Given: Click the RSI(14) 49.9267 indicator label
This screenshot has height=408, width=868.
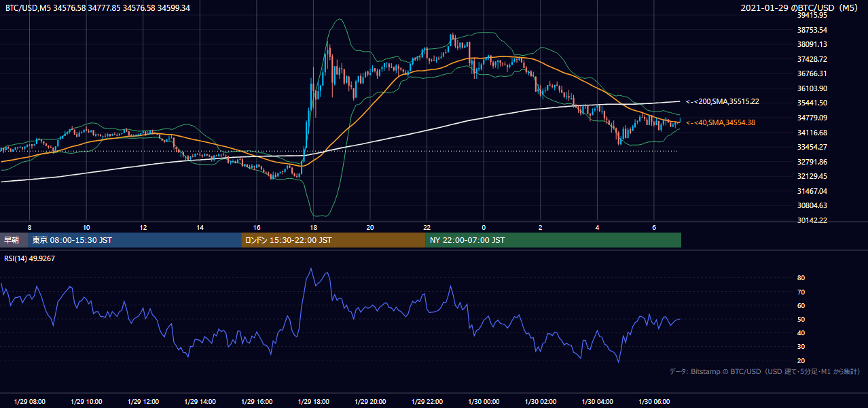Looking at the screenshot, I should click(x=30, y=258).
